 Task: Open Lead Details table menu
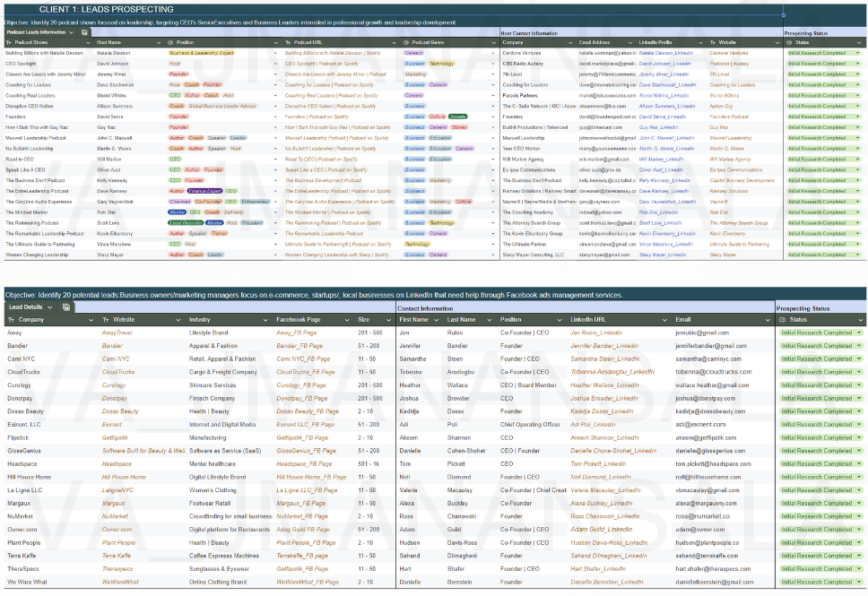pos(50,307)
